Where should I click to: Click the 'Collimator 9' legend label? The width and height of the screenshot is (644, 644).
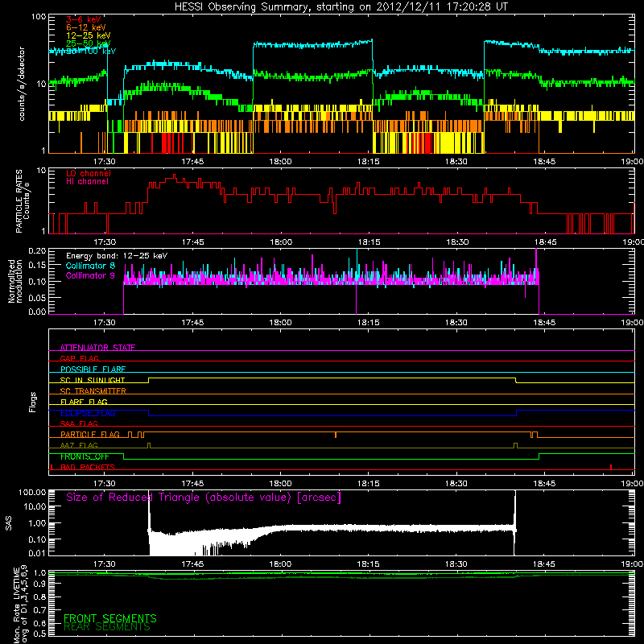90,275
